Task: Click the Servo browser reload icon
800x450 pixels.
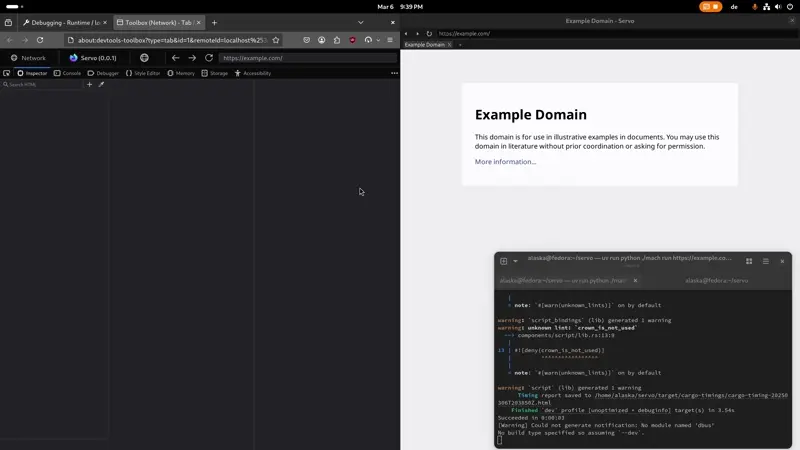Action: 429,34
